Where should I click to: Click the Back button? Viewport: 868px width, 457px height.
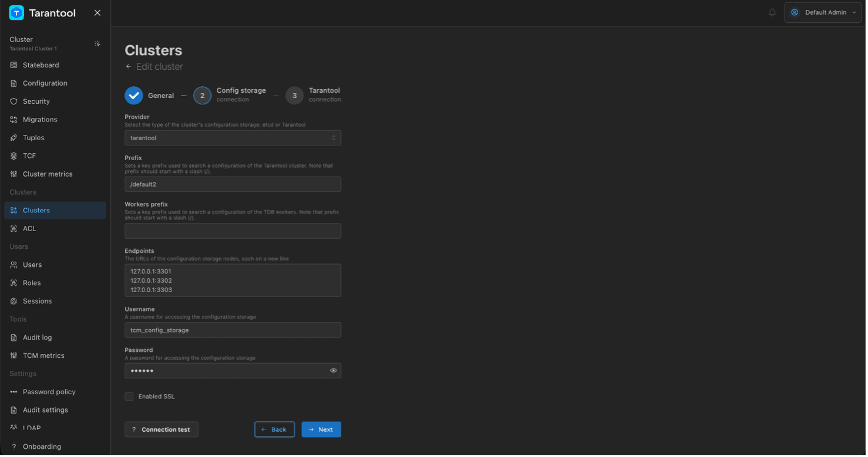coord(274,430)
